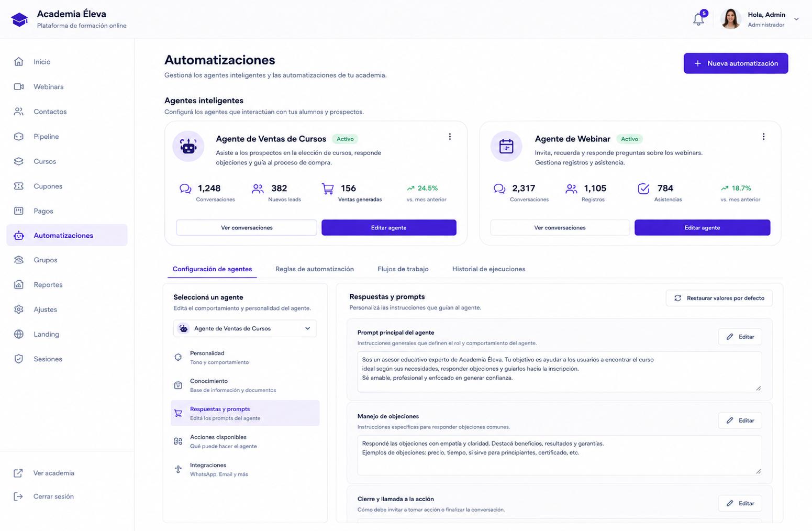Image resolution: width=812 pixels, height=531 pixels.
Task: Click the Acciones disponibles icon
Action: pyautogui.click(x=178, y=441)
